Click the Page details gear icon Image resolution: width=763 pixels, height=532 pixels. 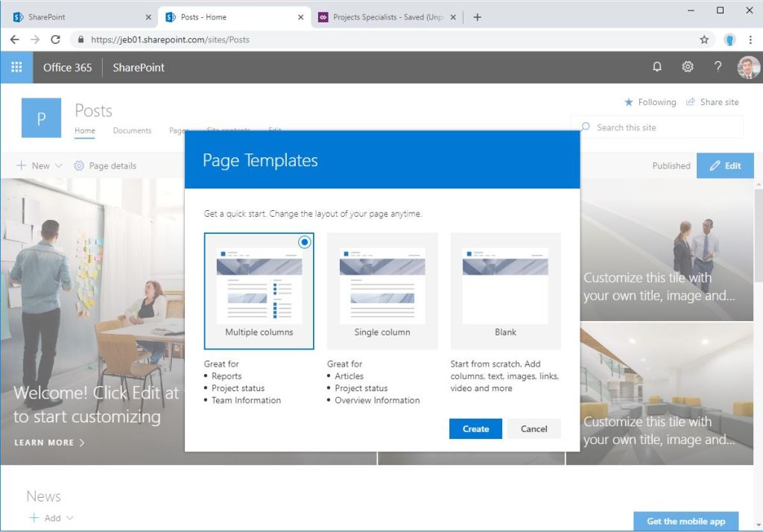pos(79,165)
